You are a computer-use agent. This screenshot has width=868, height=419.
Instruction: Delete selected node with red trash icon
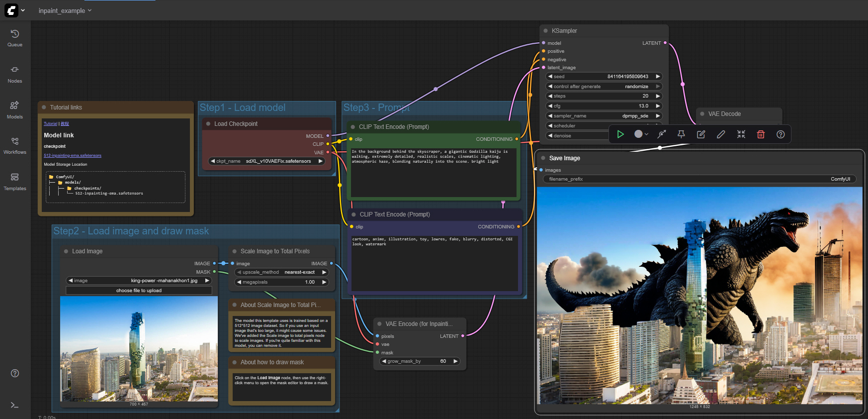761,134
